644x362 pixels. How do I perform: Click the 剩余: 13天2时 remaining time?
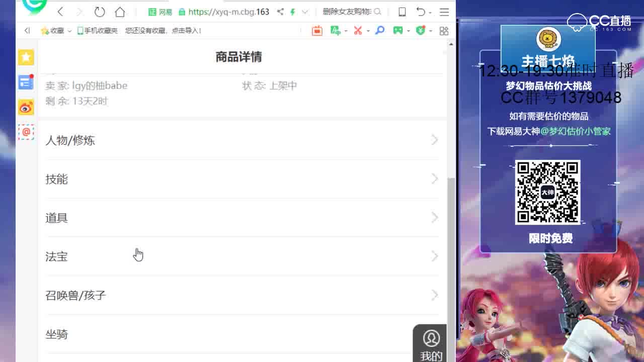click(x=76, y=101)
